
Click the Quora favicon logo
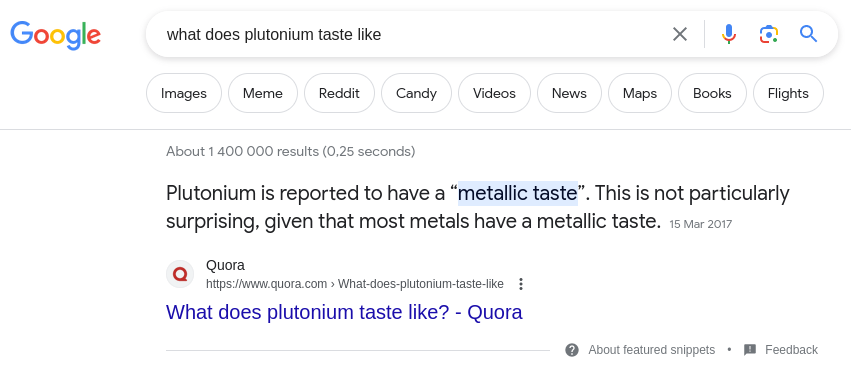(x=180, y=274)
